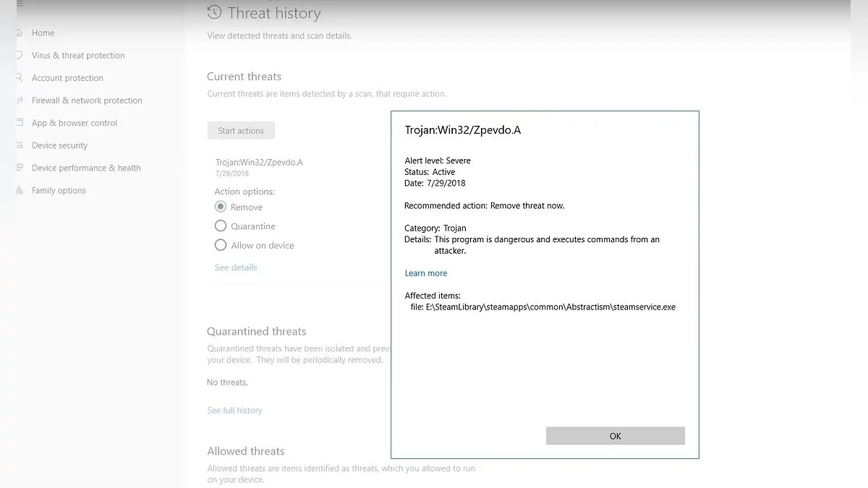Click the Status: Active line
Screen dimensions: 868x488
430,172
